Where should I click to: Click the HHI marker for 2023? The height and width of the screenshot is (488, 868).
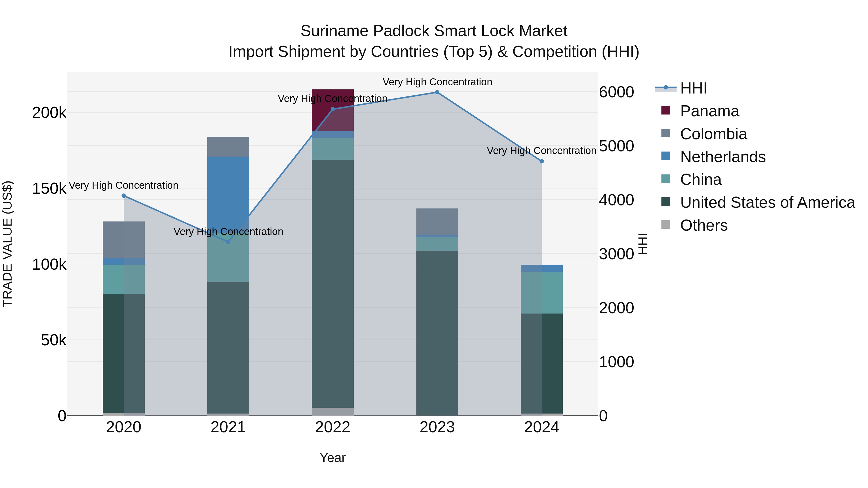[437, 92]
